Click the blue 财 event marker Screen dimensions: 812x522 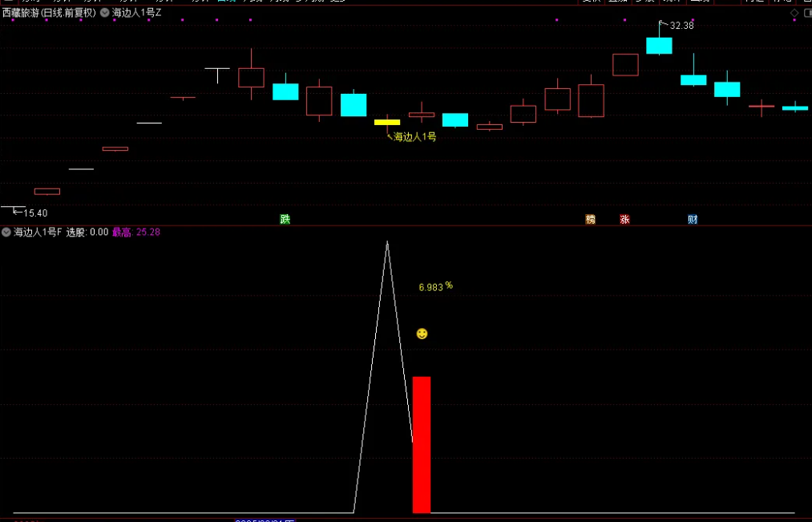[x=692, y=219]
